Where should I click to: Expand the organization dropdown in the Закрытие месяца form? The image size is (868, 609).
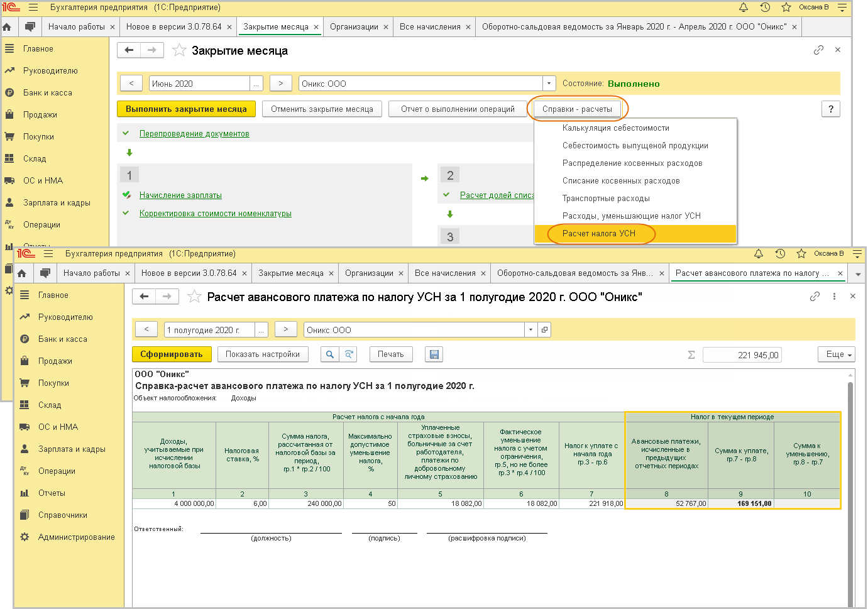coord(549,84)
